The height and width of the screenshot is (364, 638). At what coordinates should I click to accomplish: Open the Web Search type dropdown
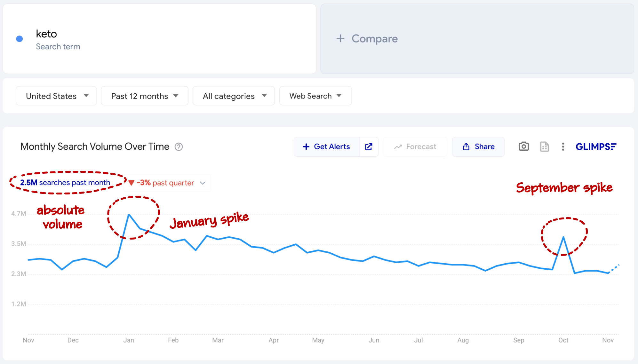pos(315,96)
